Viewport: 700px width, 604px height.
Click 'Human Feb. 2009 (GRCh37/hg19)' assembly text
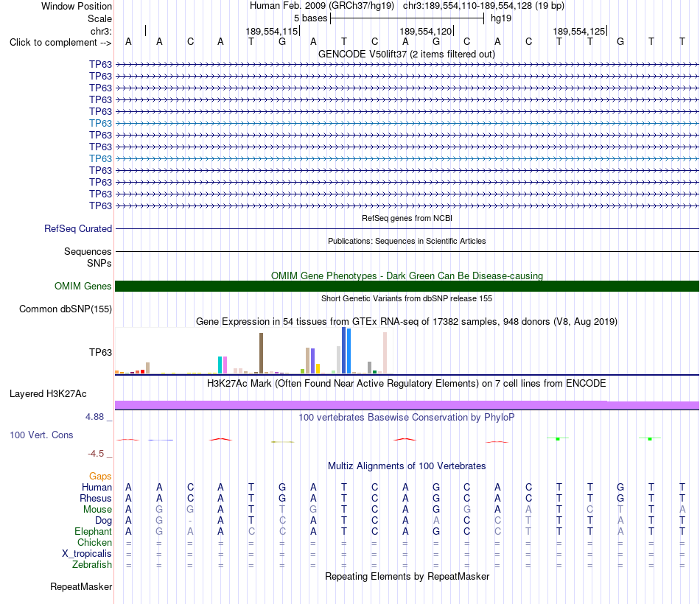(x=322, y=6)
